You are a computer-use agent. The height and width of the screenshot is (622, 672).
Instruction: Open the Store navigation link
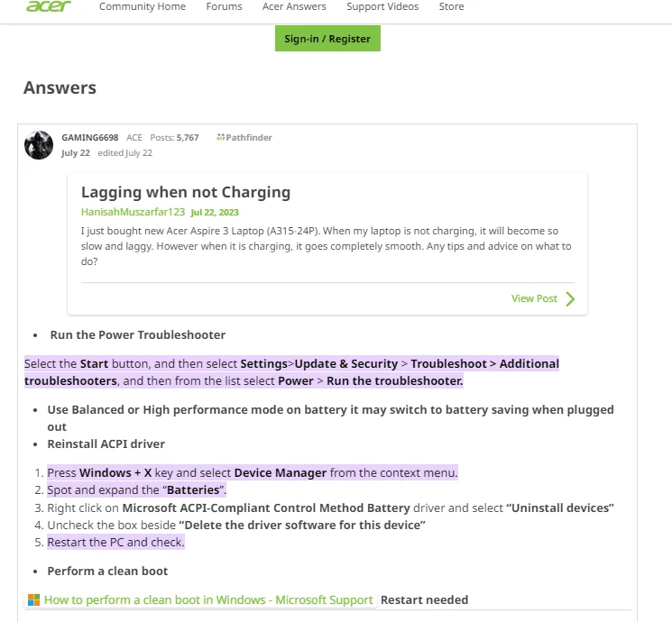[451, 6]
